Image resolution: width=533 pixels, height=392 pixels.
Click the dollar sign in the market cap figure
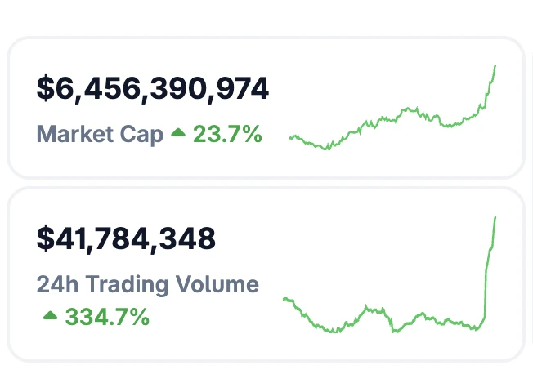point(45,88)
